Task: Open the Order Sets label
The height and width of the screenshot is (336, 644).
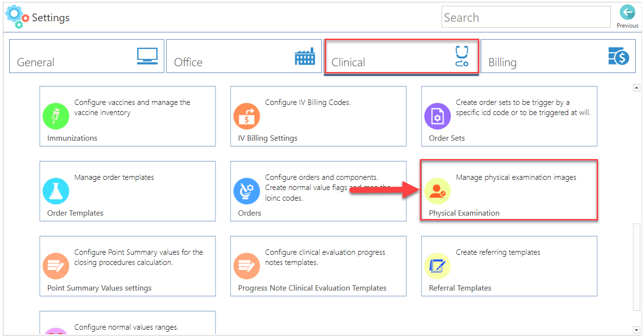Action: click(447, 138)
